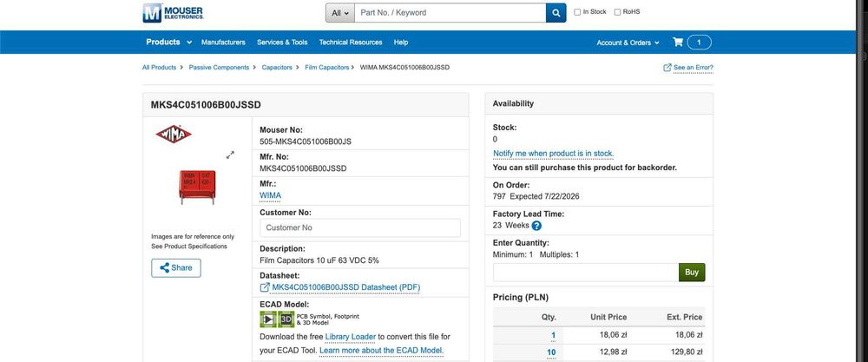
Task: Open the All categories search dropdown
Action: [340, 13]
